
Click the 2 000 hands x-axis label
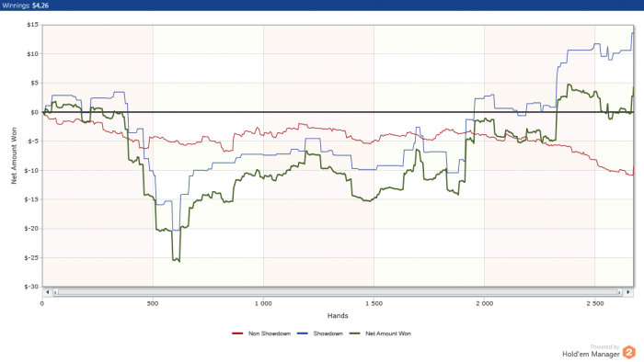click(x=485, y=304)
